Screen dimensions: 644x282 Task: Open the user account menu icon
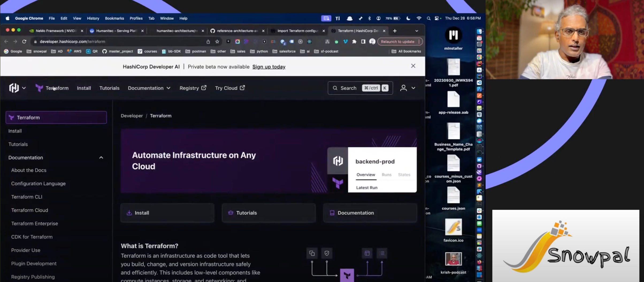point(403,88)
